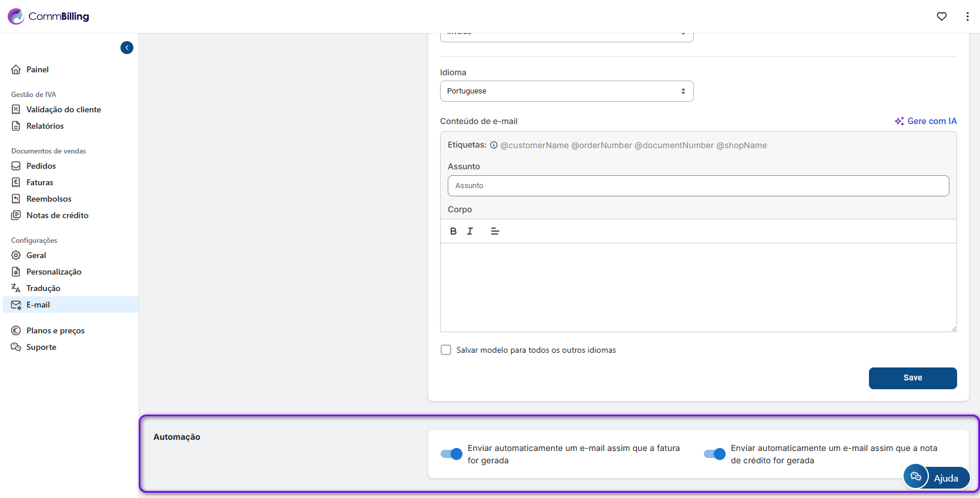Click the Save button
Screen dimensions: 980x498
point(912,378)
